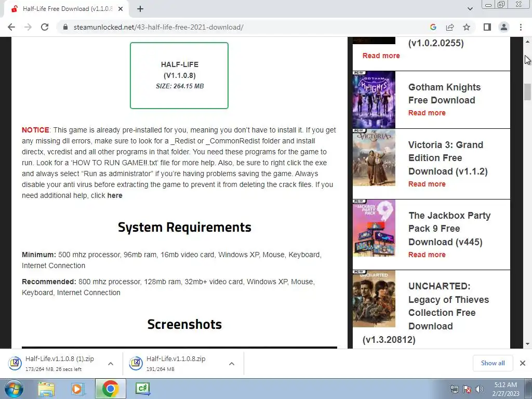The width and height of the screenshot is (532, 399).
Task: Follow the 'here' help link
Action: point(115,195)
